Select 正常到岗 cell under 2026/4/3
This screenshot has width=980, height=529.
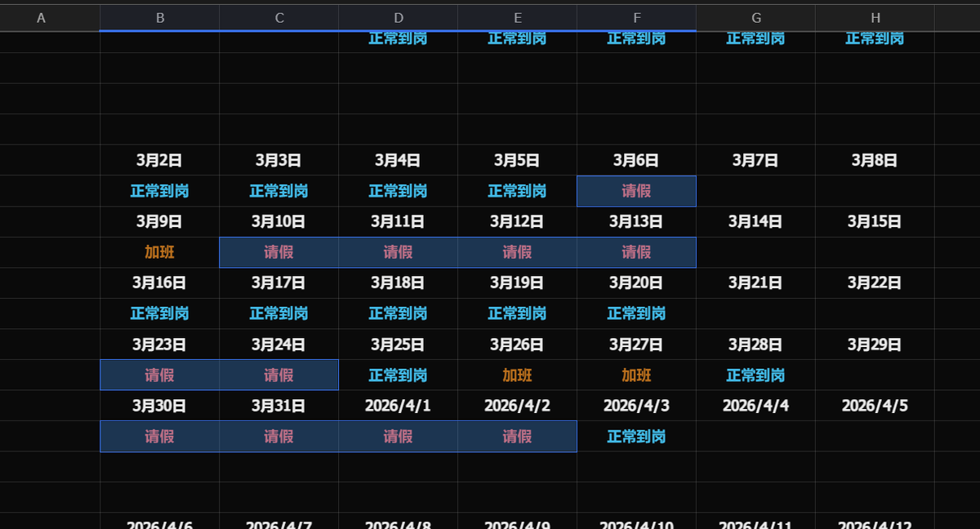[637, 437]
